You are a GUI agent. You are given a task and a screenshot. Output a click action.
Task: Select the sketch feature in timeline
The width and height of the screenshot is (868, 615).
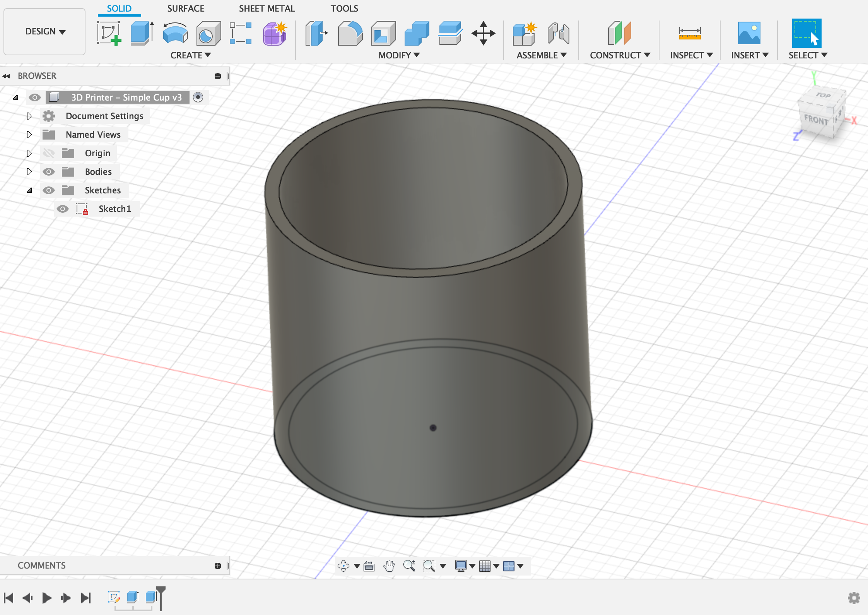click(114, 597)
